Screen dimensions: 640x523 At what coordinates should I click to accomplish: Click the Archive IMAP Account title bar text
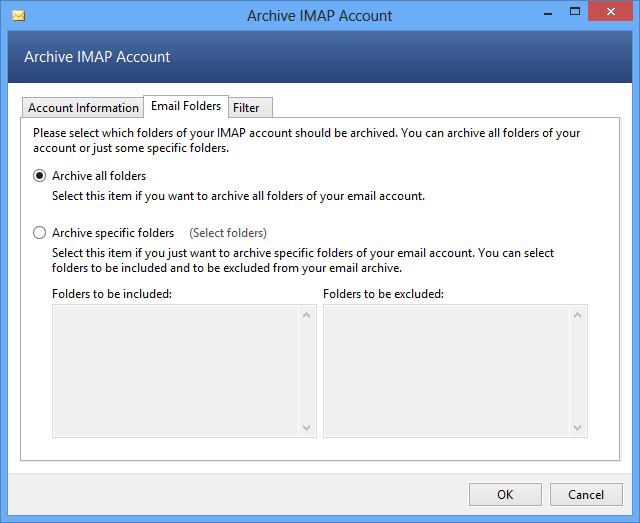pyautogui.click(x=320, y=16)
